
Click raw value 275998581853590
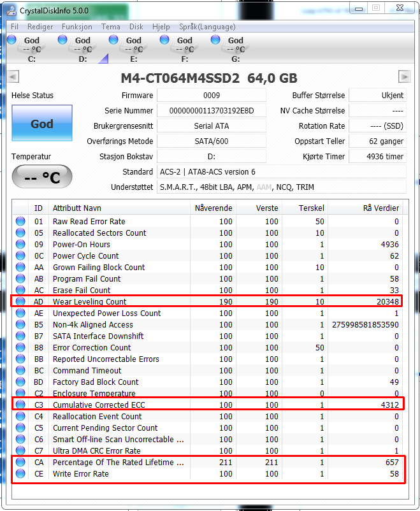tap(365, 324)
